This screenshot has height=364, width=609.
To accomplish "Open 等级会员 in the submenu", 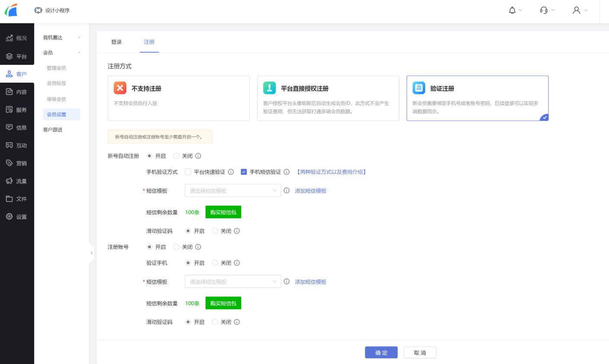I will [x=57, y=99].
